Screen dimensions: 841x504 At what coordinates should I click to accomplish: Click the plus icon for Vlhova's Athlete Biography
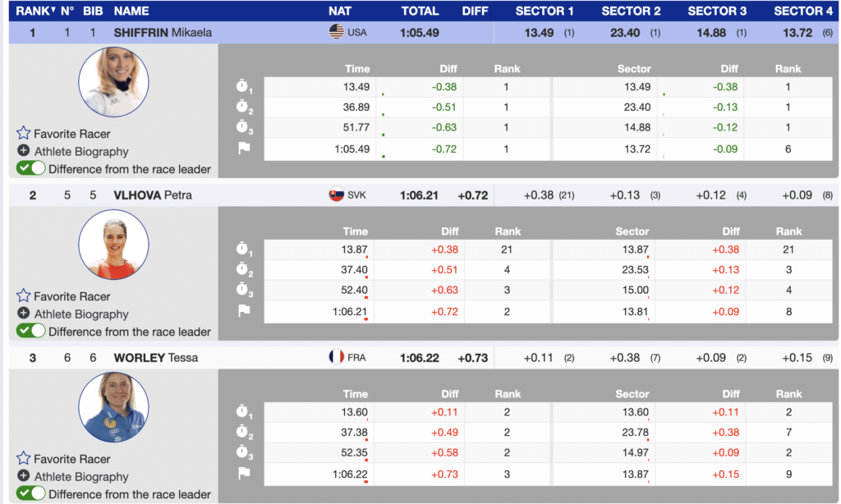[25, 314]
